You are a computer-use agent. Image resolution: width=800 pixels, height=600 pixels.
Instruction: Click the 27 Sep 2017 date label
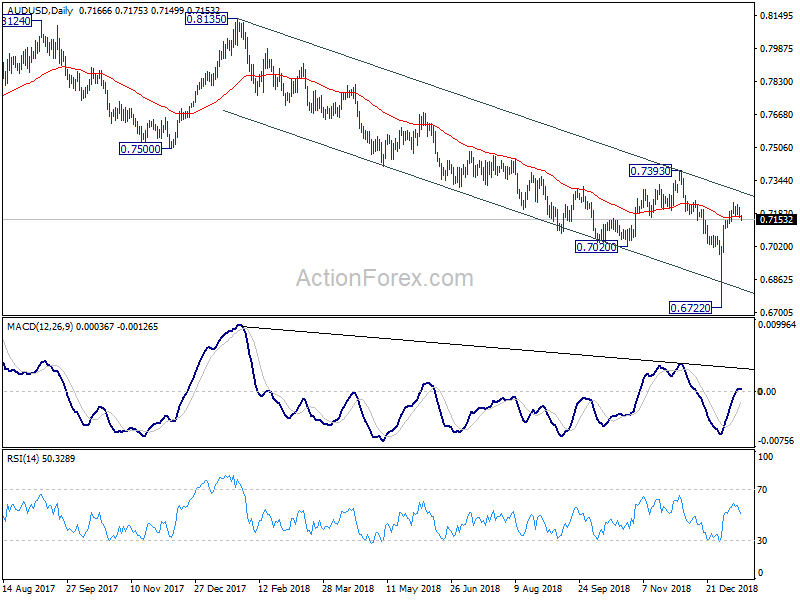pos(92,588)
